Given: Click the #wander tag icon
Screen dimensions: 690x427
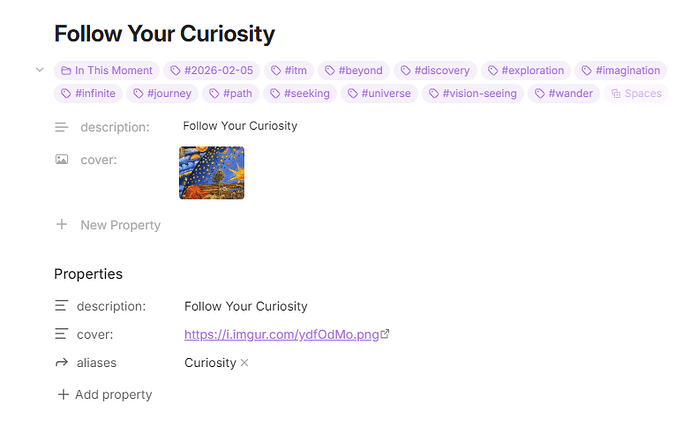Looking at the screenshot, I should tap(540, 94).
